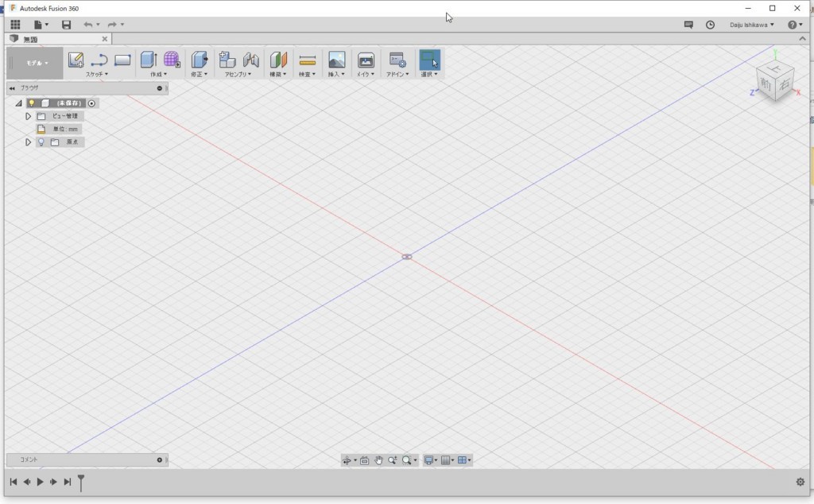This screenshot has height=504, width=814.
Task: Play the timeline
Action: point(40,482)
